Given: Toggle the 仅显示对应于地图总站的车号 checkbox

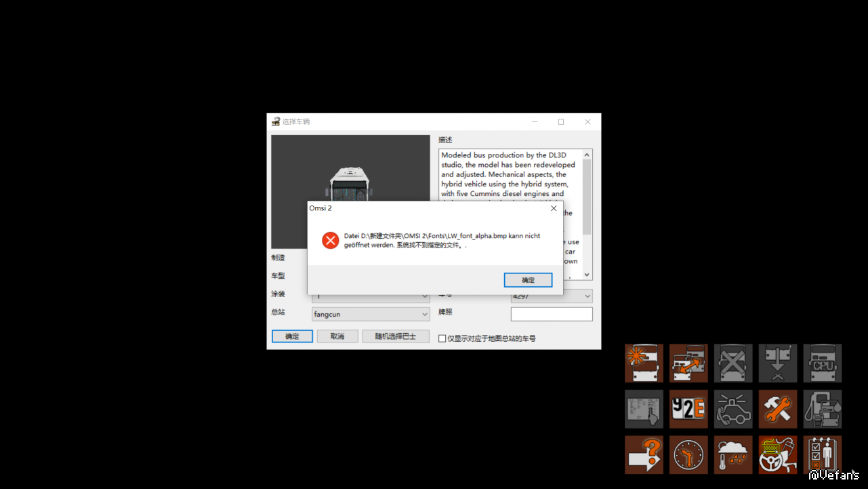Looking at the screenshot, I should [x=442, y=338].
